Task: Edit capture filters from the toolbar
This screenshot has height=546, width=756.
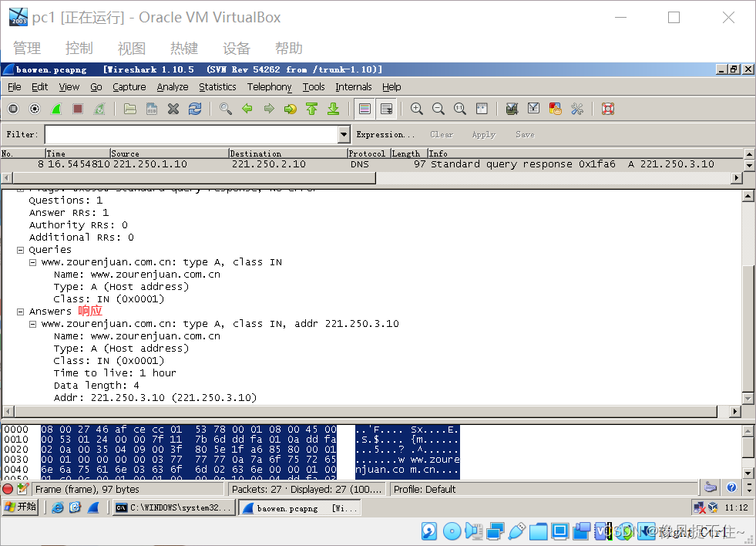Action: [512, 109]
